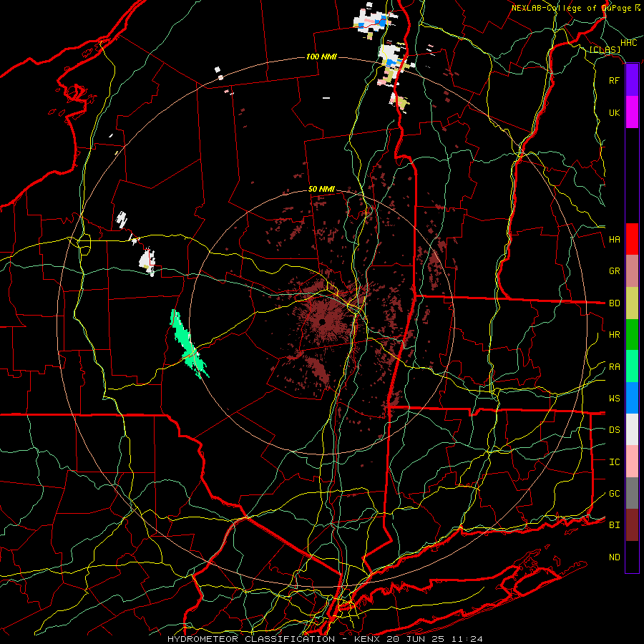
Task: Click the "BD" legend label
Action: pos(614,303)
